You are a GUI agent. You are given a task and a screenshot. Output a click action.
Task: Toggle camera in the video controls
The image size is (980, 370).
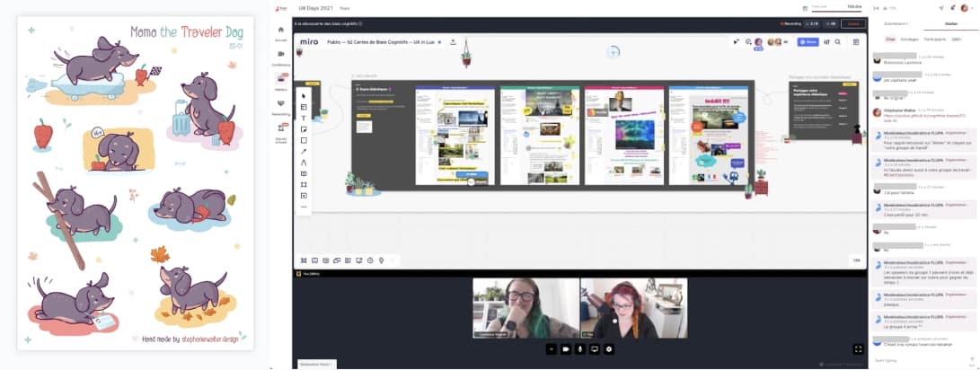[566, 349]
